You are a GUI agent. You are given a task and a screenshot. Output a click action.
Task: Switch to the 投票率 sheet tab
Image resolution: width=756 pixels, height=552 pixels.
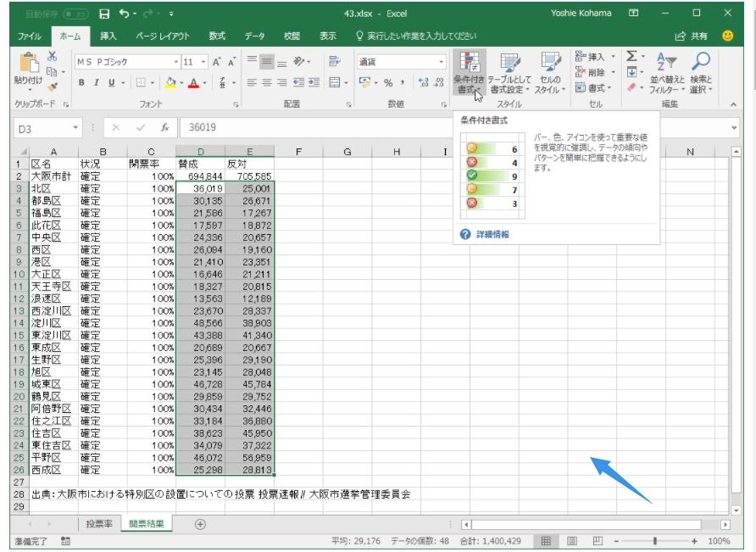point(99,524)
